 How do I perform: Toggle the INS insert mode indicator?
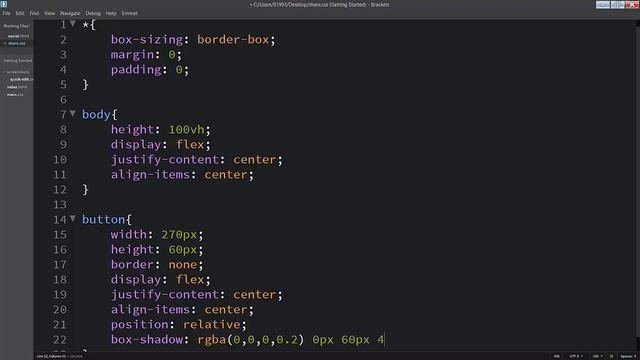556,356
